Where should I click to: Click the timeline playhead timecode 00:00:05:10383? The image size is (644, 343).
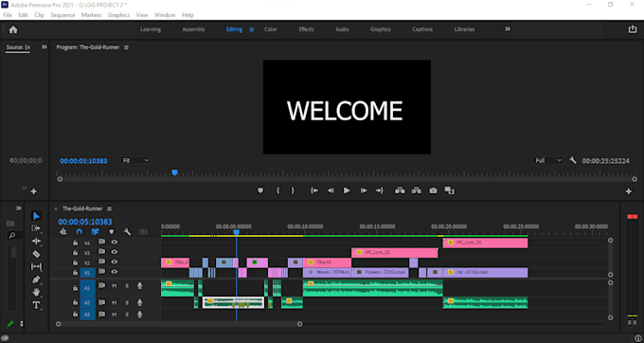(x=85, y=222)
